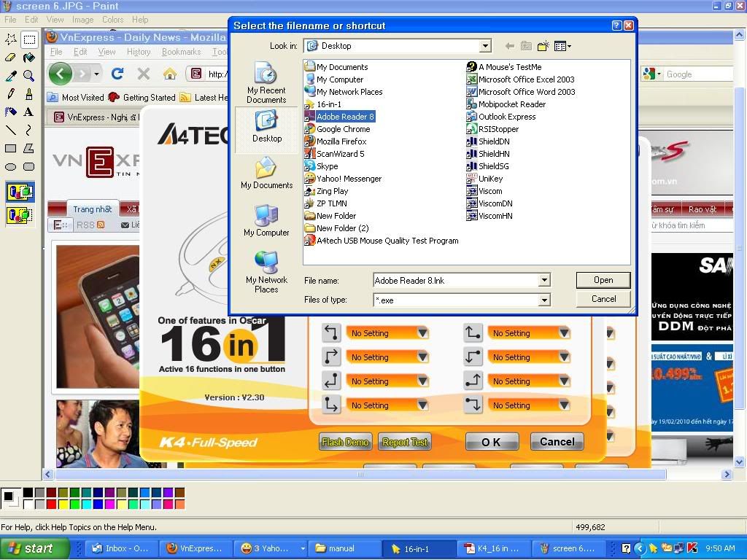This screenshot has width=747, height=560.
Task: Open Firefox back-forward history dropdown arrow
Action: [x=97, y=74]
